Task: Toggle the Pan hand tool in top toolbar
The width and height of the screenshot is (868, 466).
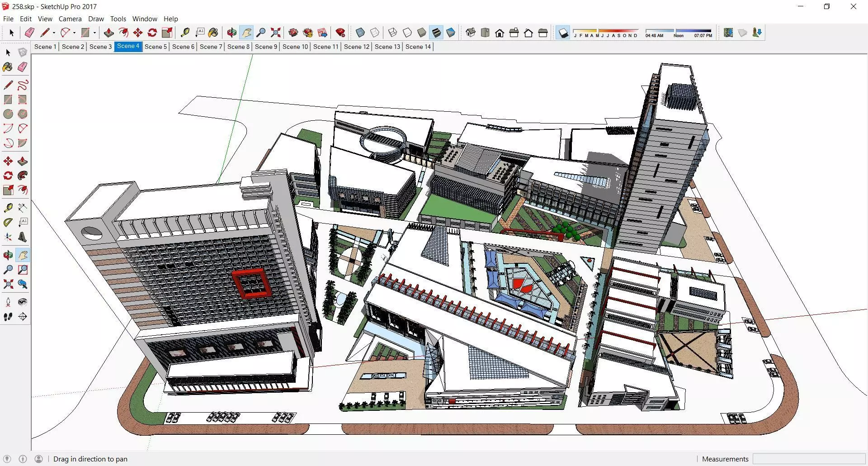Action: (246, 33)
